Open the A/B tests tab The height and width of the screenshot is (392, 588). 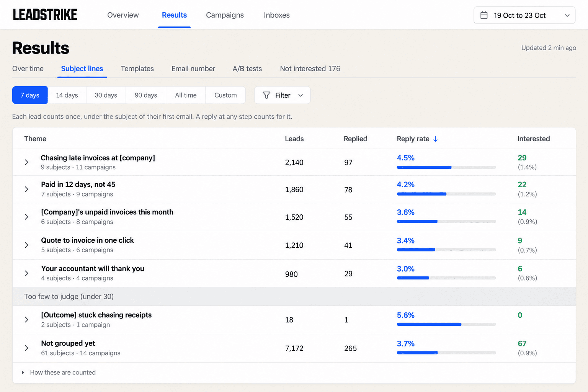pyautogui.click(x=247, y=69)
